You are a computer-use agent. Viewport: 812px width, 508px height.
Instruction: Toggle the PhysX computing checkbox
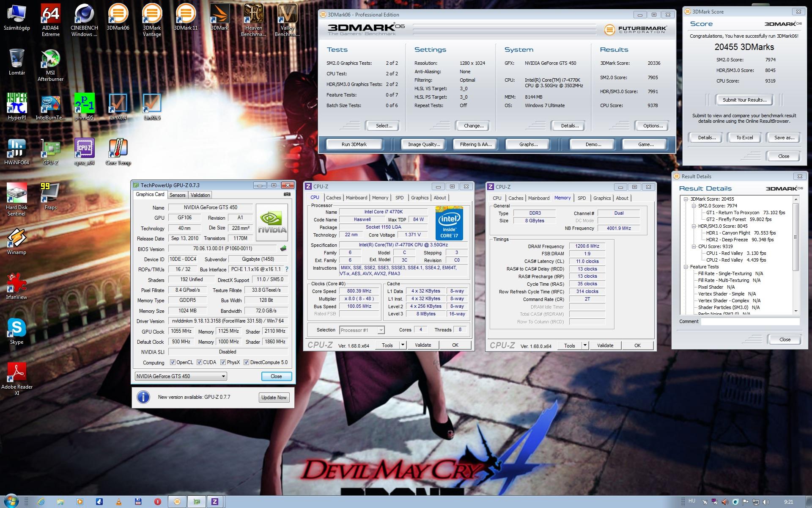(x=223, y=362)
